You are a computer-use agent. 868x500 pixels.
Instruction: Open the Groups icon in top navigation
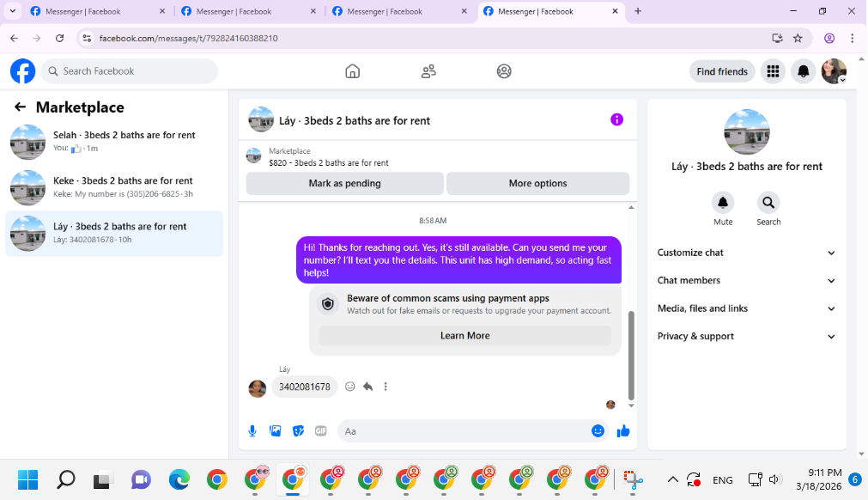tap(504, 71)
